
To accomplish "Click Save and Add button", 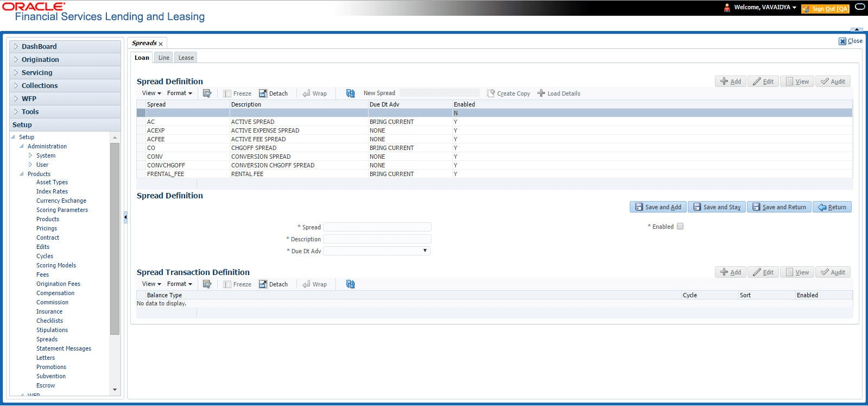I will [x=658, y=207].
